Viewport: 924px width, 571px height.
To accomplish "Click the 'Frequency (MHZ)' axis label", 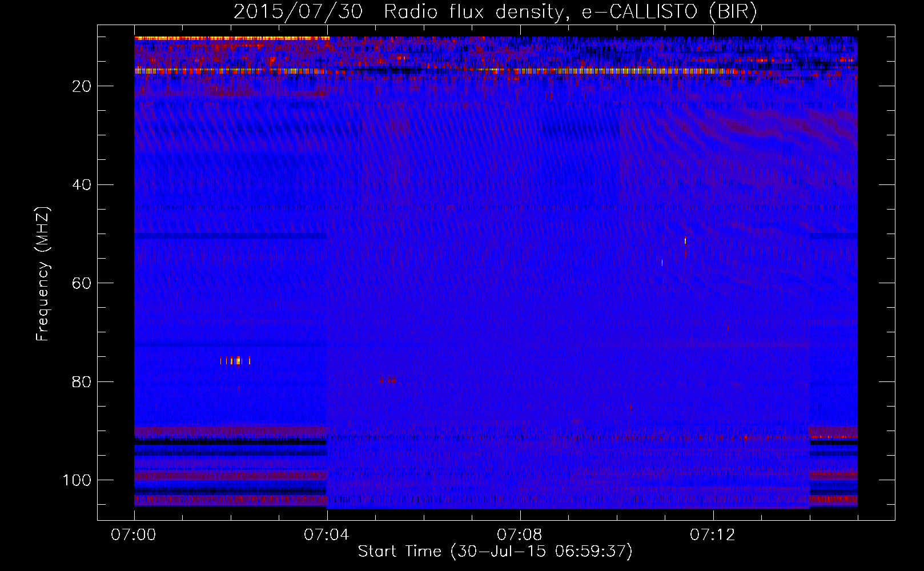I will [x=43, y=274].
